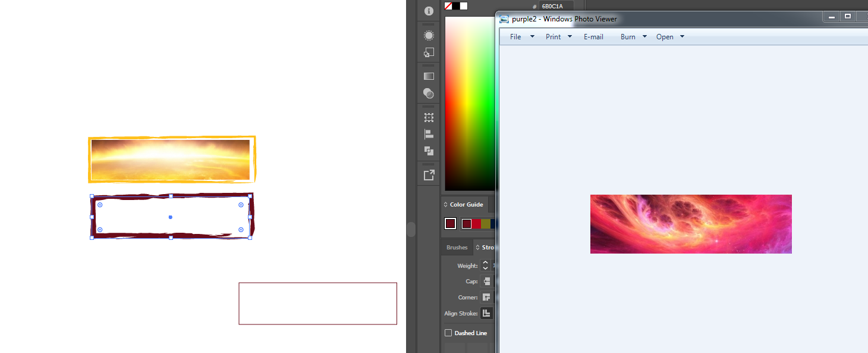Image resolution: width=868 pixels, height=353 pixels.
Task: Open the Pathfinder panel icon
Action: coord(429,151)
